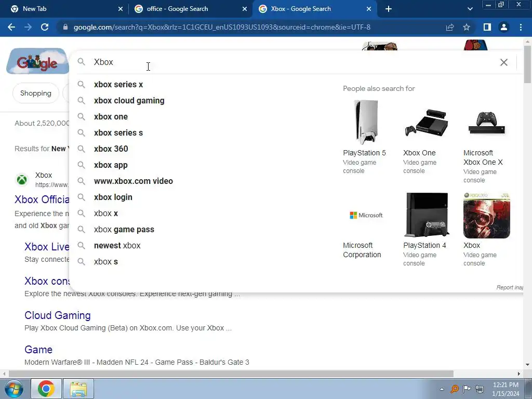532x399 pixels.
Task: Select the Shopping filter chip
Action: 36,93
